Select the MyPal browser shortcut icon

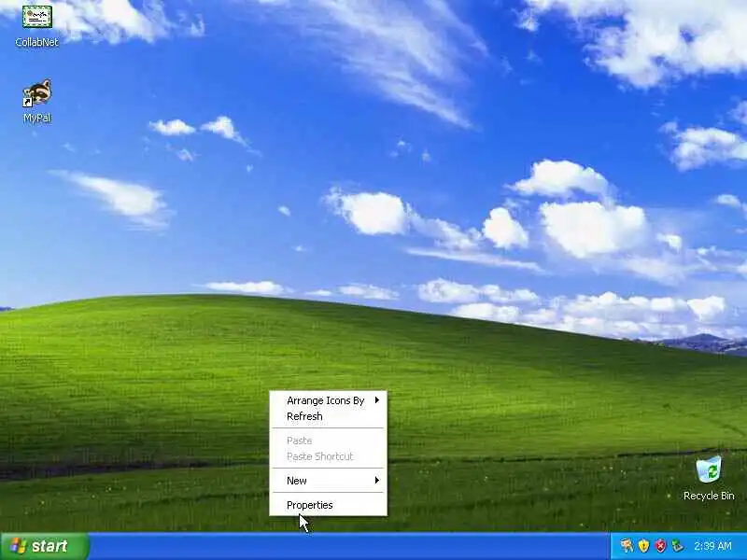pos(37,93)
